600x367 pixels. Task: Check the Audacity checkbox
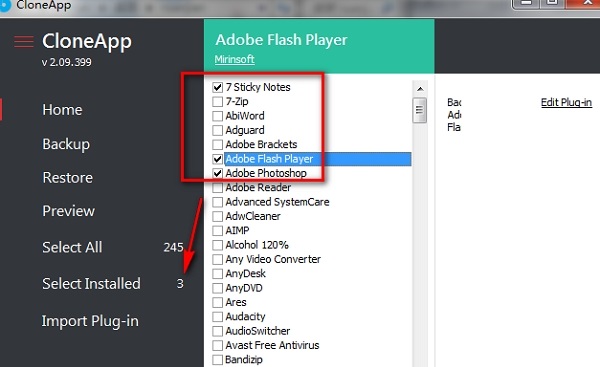coord(217,316)
